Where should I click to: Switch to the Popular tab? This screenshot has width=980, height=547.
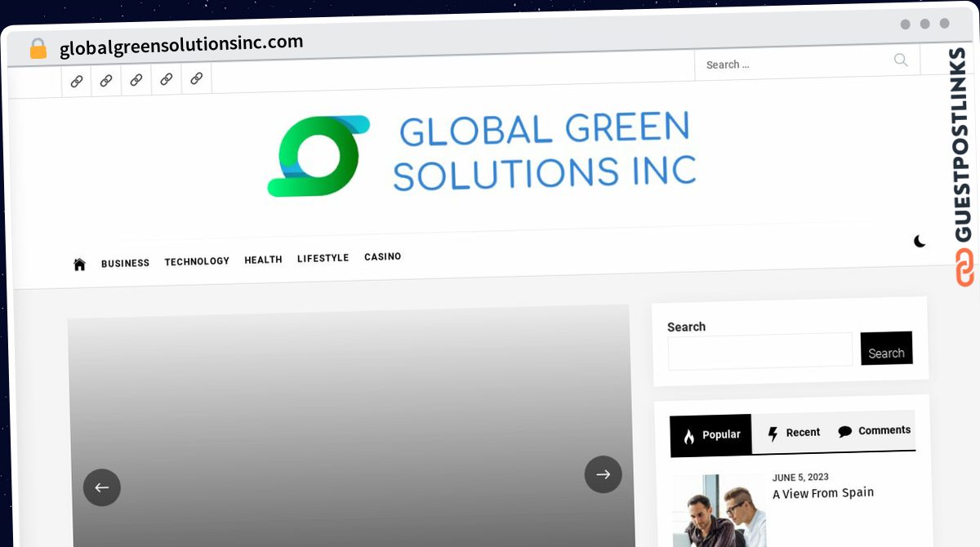coord(710,435)
